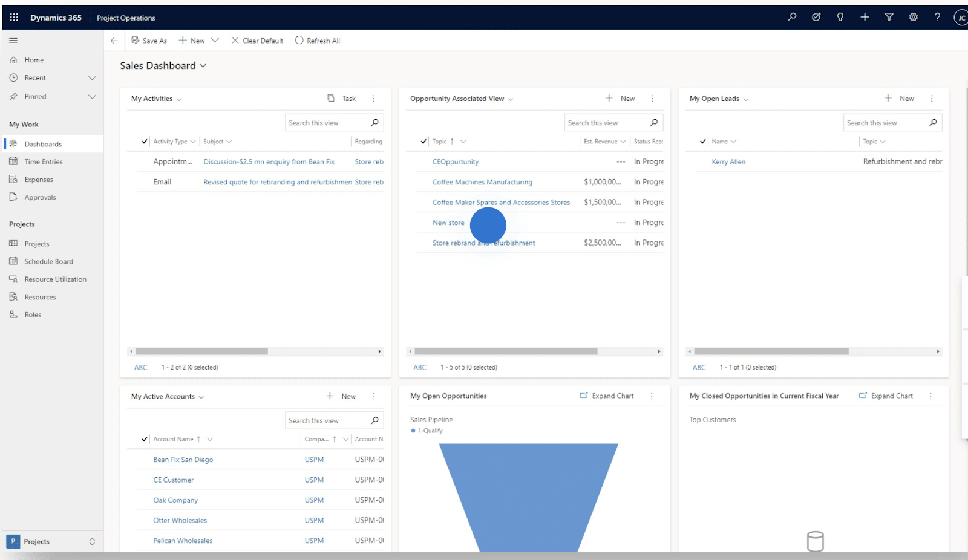Open the filter funnel icon
Screen dimensions: 968x560
coord(889,17)
